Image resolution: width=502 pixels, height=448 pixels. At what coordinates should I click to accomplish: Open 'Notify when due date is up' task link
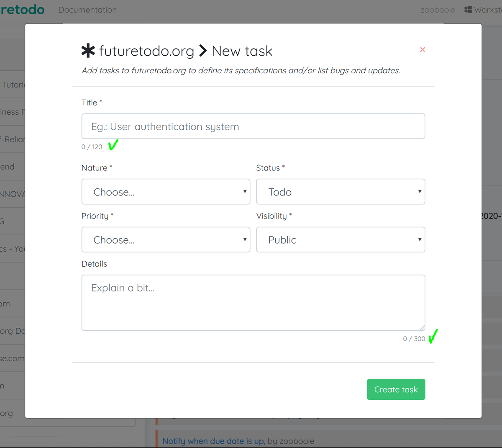click(x=213, y=441)
